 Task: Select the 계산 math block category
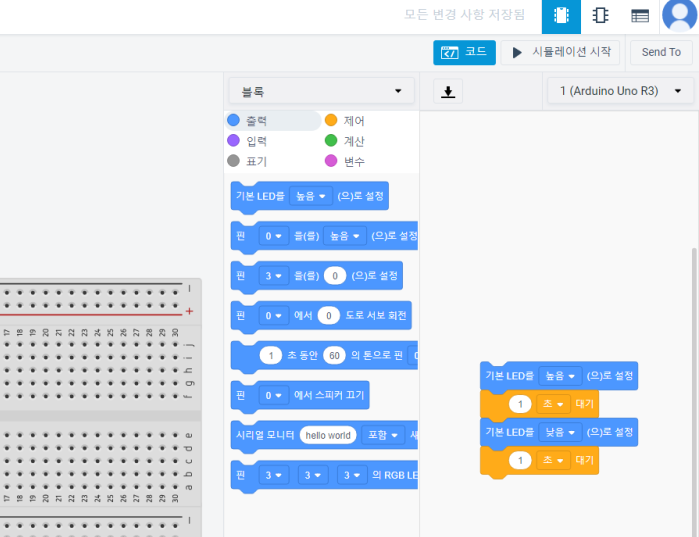(345, 141)
